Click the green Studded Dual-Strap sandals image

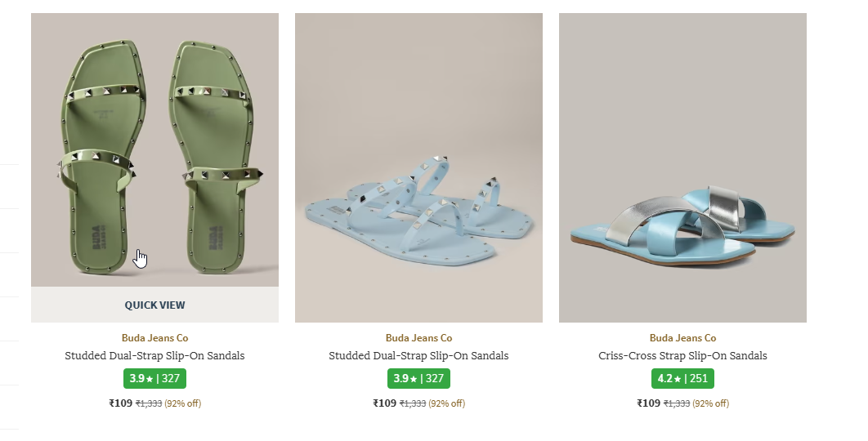155,150
